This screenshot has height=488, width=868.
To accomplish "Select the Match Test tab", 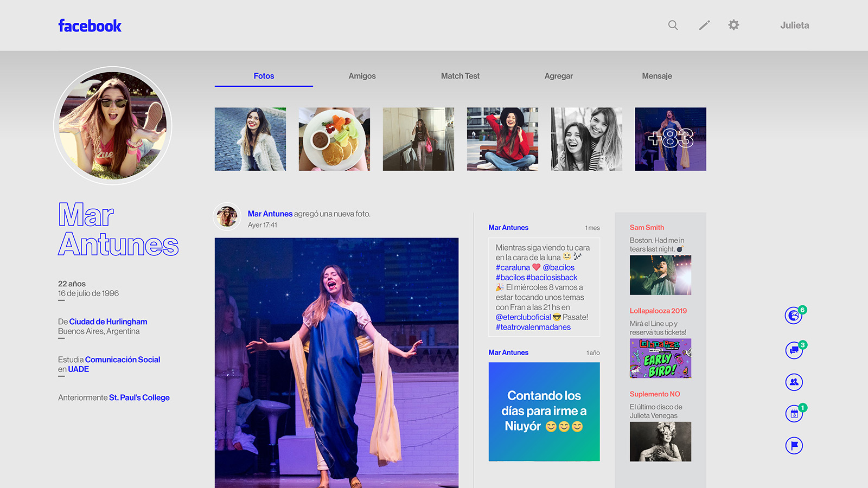I will 460,76.
